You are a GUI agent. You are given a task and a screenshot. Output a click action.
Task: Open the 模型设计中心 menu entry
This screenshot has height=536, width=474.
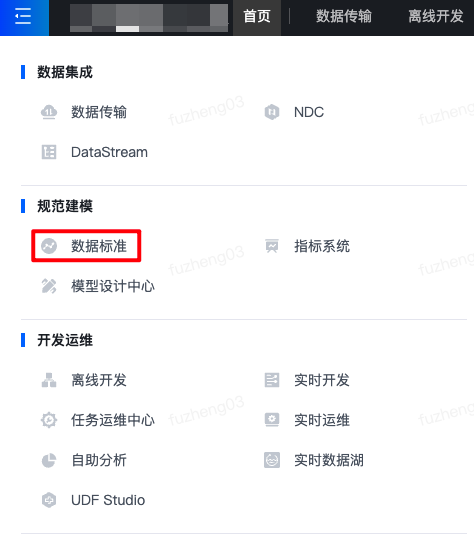pyautogui.click(x=113, y=286)
